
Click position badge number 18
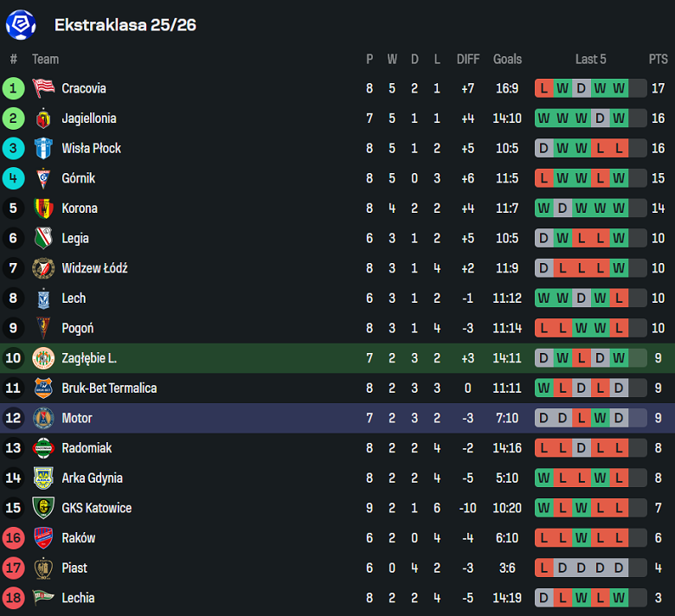13,598
